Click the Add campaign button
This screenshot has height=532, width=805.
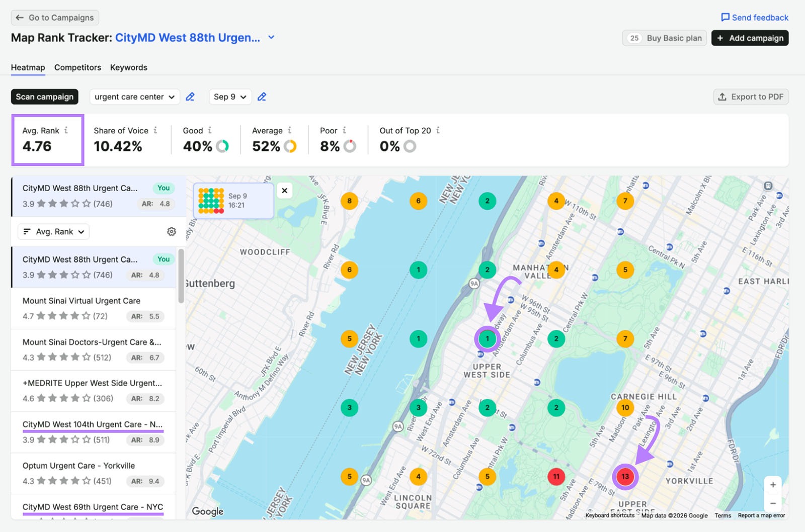click(750, 38)
